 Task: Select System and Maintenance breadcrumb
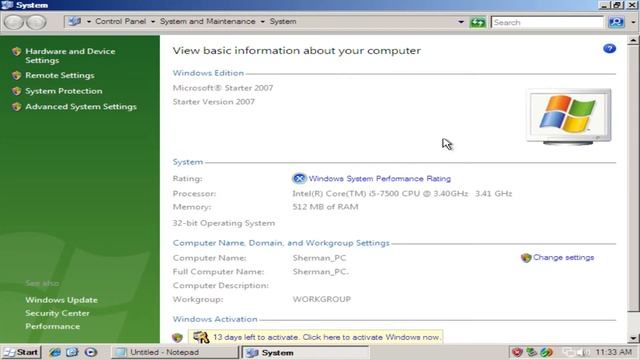(x=207, y=21)
